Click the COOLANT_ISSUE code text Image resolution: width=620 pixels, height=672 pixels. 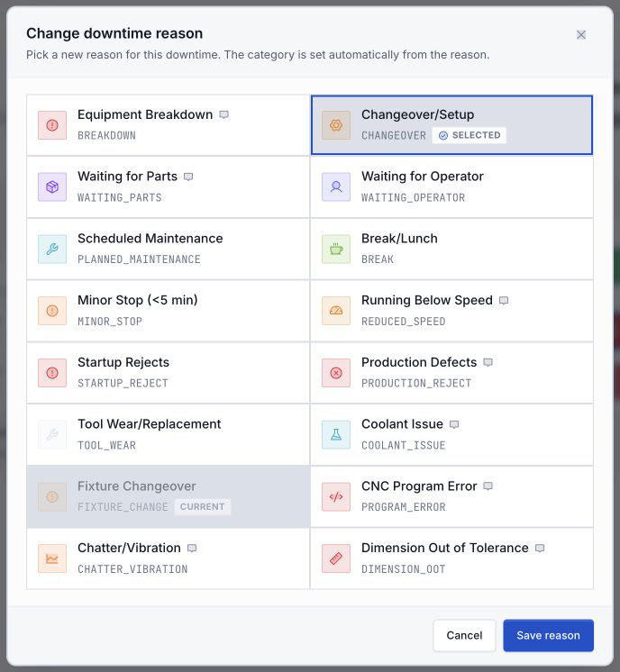pos(404,445)
